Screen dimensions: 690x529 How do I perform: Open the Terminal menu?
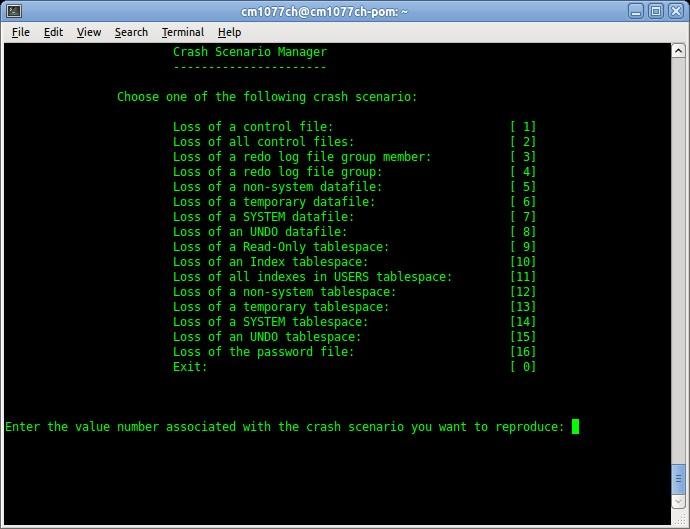182,32
